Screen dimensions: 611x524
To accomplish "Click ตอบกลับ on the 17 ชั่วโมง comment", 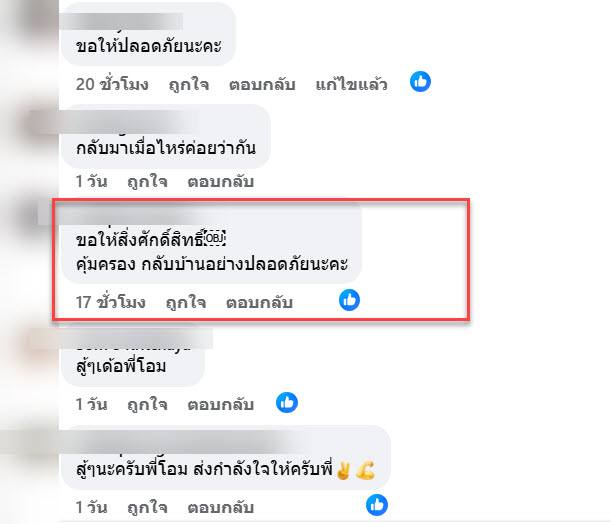I will point(258,300).
